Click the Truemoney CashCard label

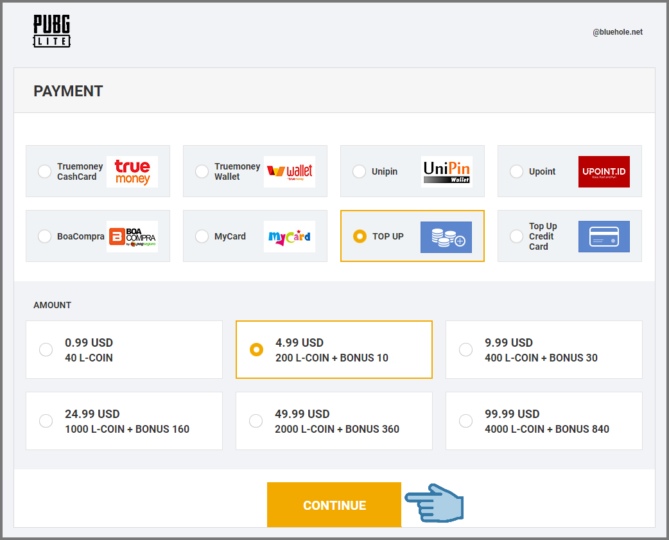click(80, 171)
